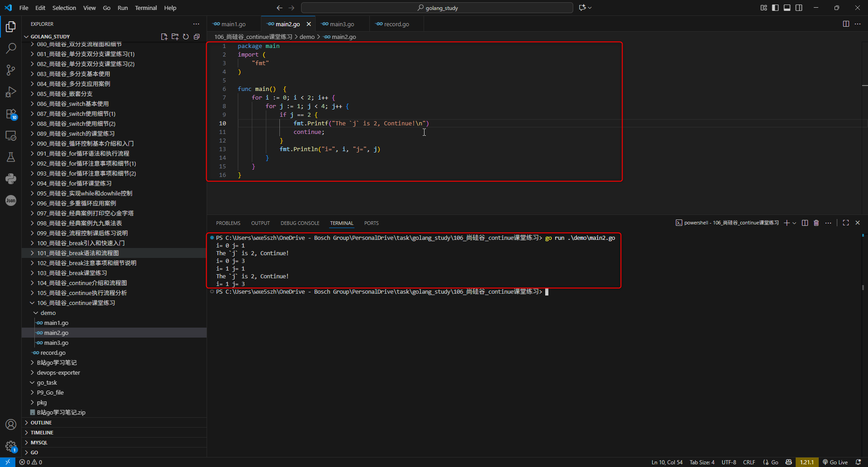Show errors and warnings count
Image resolution: width=868 pixels, height=467 pixels.
pyautogui.click(x=31, y=462)
